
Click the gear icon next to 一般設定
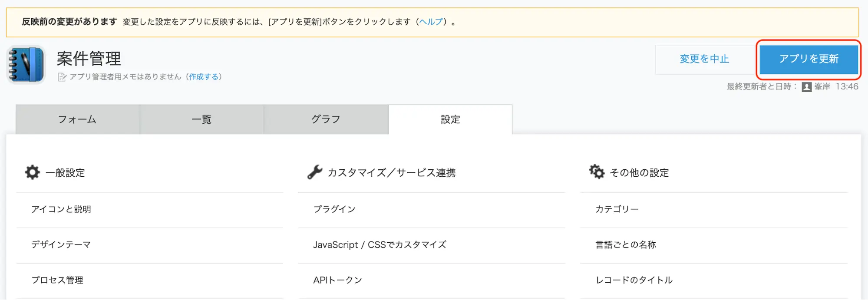(32, 172)
